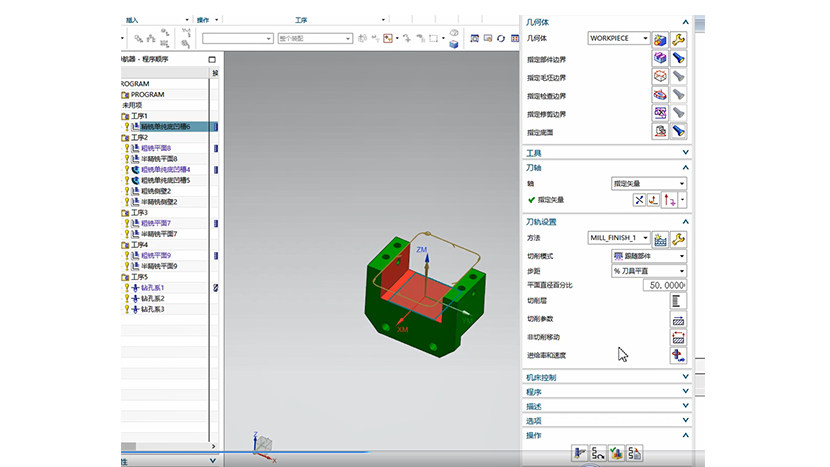Open feeds and speeds dialog (进给率和速度)
830x467 pixels.
[677, 355]
